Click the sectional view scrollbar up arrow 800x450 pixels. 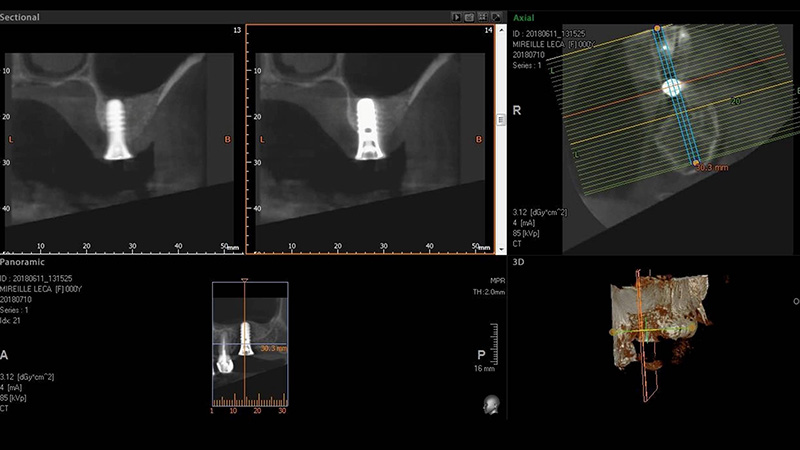point(501,31)
